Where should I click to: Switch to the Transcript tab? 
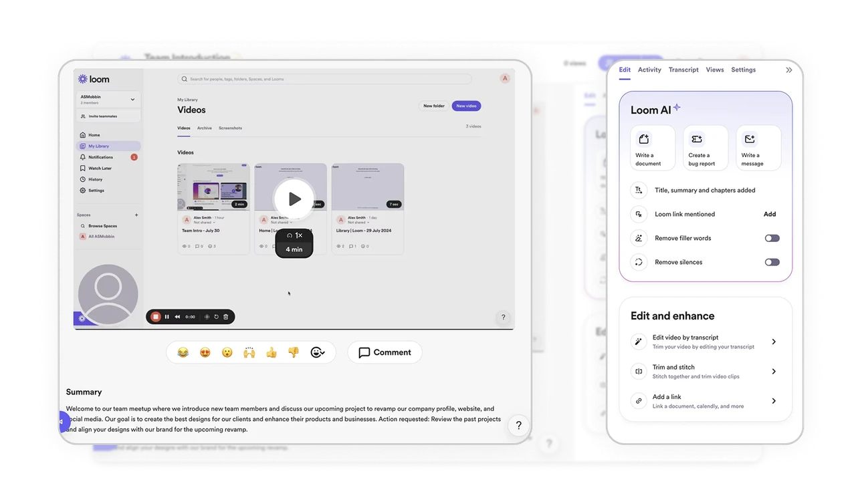683,70
